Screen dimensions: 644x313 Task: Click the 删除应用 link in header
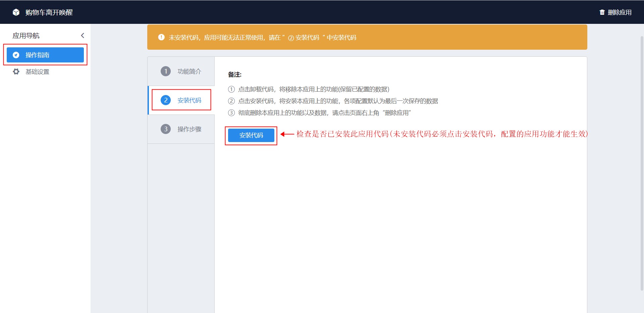pyautogui.click(x=619, y=12)
